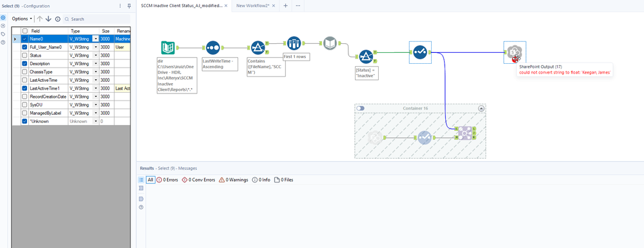
Task: Open the workflow tabs overflow menu
Action: pos(297,6)
